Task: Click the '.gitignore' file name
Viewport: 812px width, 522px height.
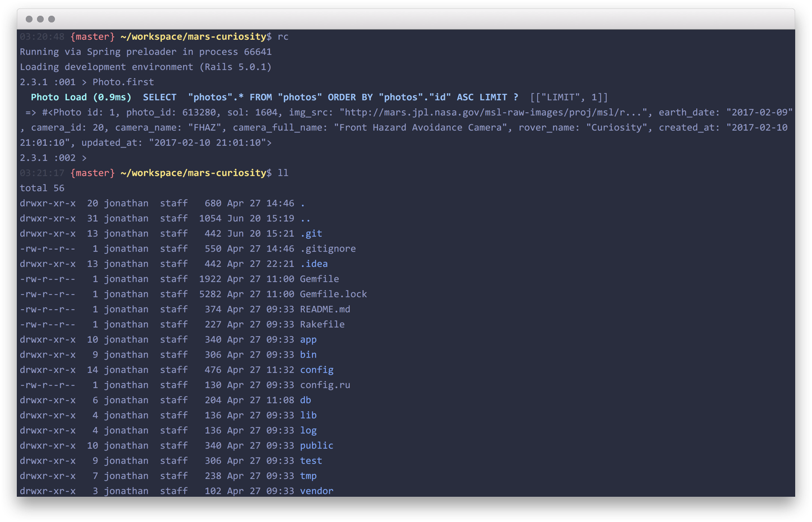Action: 328,249
